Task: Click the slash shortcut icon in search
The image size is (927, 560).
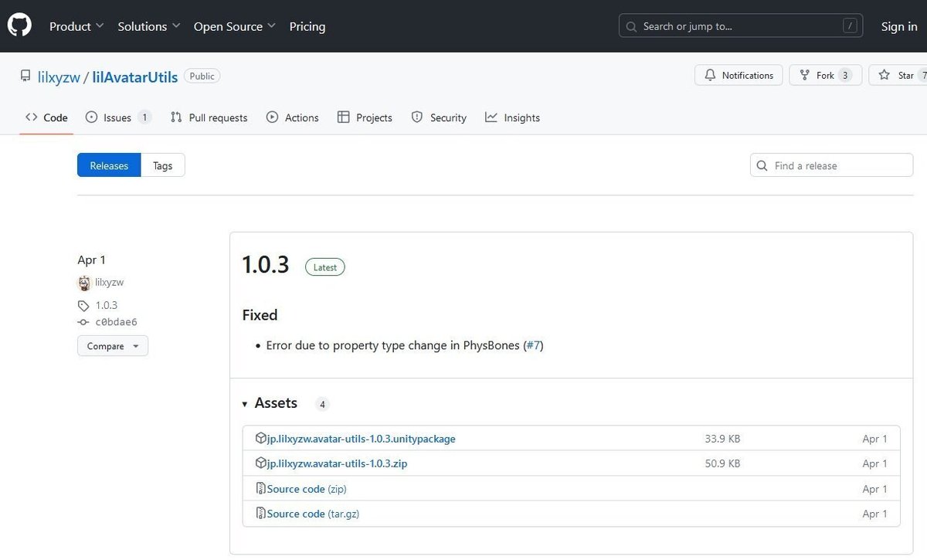Action: [x=851, y=26]
